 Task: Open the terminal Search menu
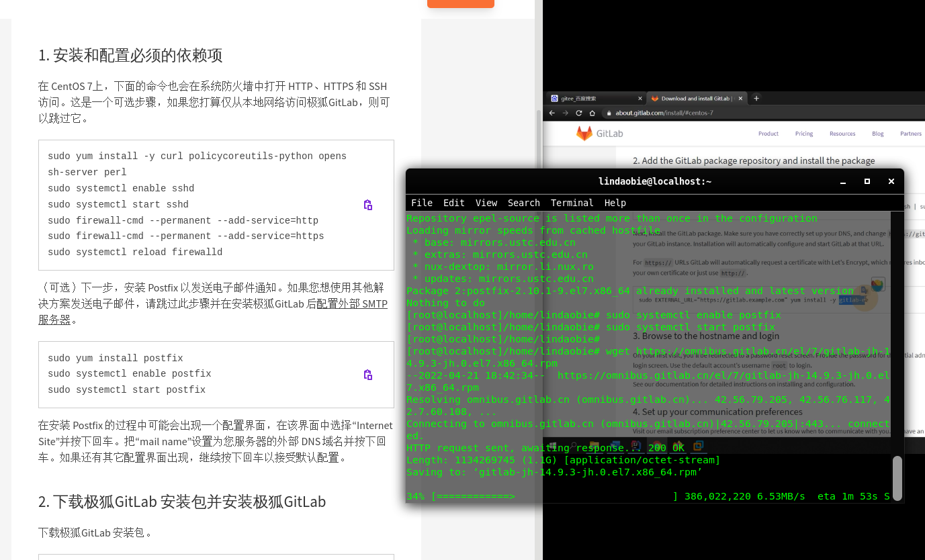[524, 203]
